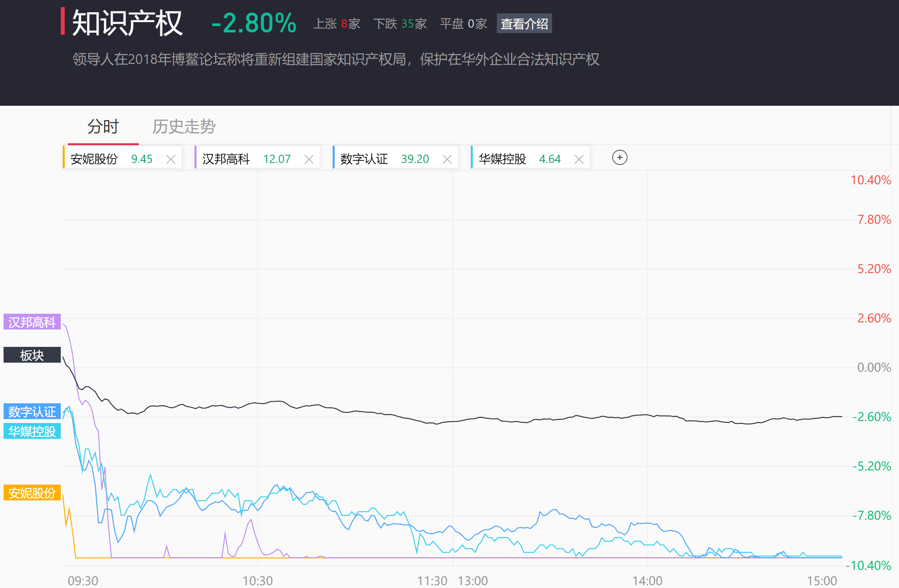The height and width of the screenshot is (588, 899).
Task: Click the orange 安妮股份 chart legend label
Action: click(32, 493)
